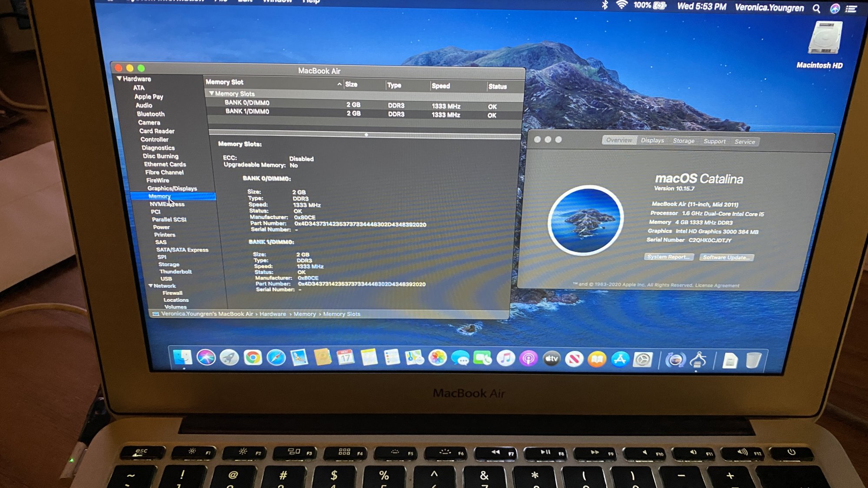Screen dimensions: 868x488
Task: Switch to the Storage tab
Action: (x=683, y=141)
